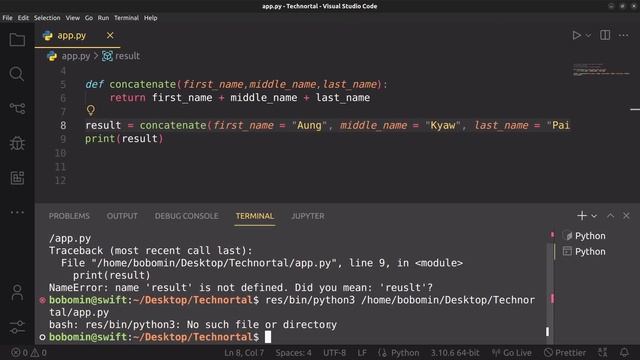Maximize the panel size with caret
Image resolution: width=640 pixels, height=360 pixels.
[x=610, y=216]
